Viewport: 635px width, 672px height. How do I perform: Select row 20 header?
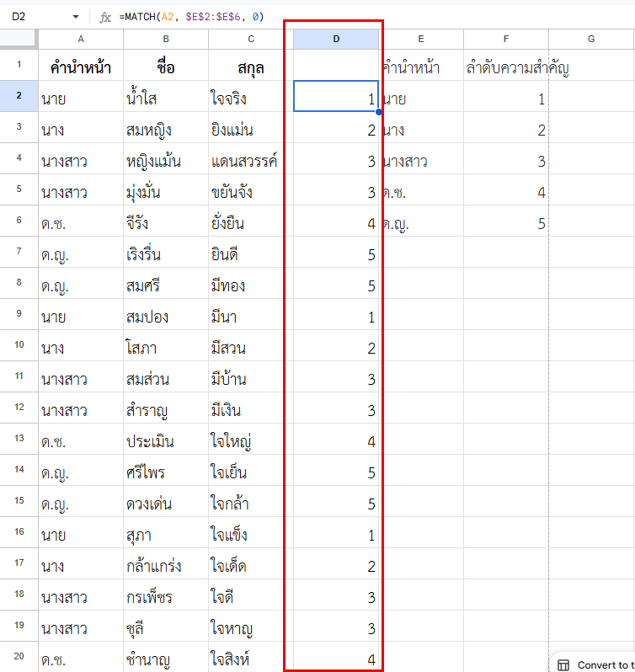tap(19, 656)
